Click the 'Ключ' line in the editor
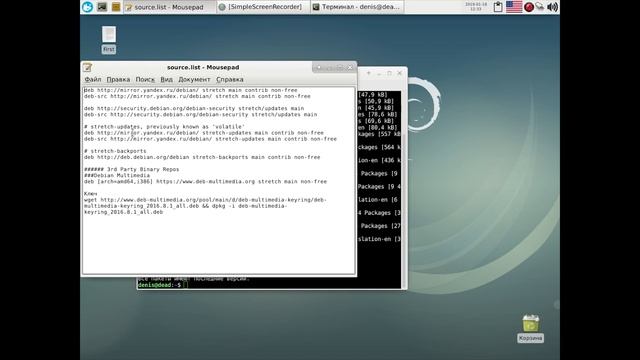This screenshot has width=640, height=360. click(x=91, y=193)
